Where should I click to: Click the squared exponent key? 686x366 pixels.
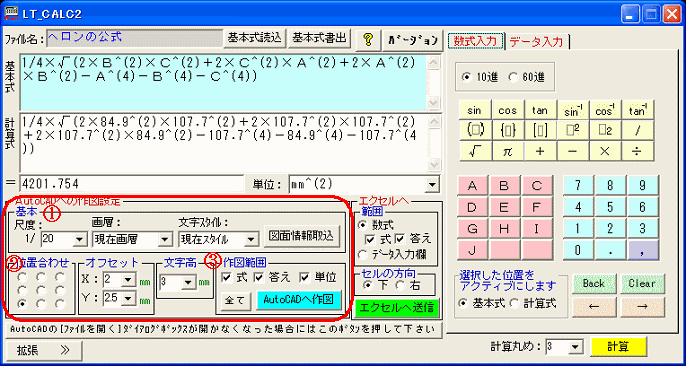pos(573,131)
